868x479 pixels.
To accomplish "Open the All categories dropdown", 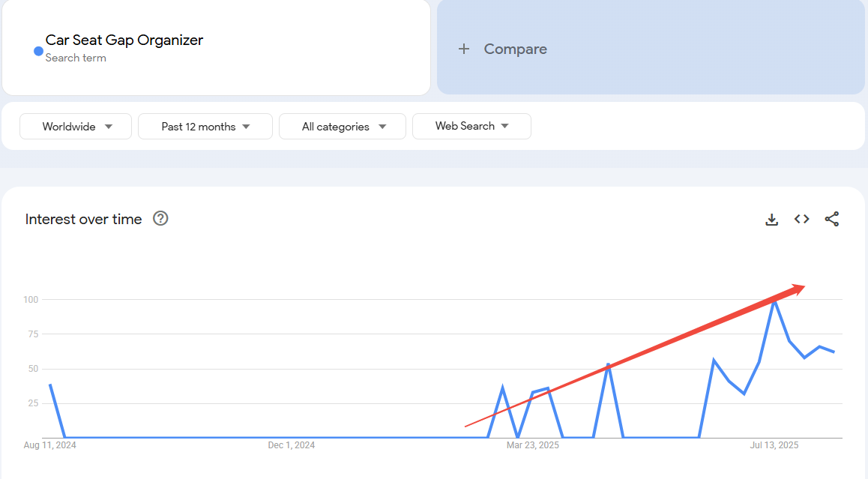I will coord(342,126).
